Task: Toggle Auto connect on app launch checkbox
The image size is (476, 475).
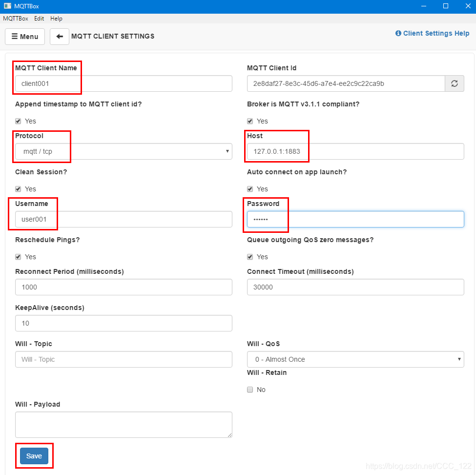Action: (250, 189)
